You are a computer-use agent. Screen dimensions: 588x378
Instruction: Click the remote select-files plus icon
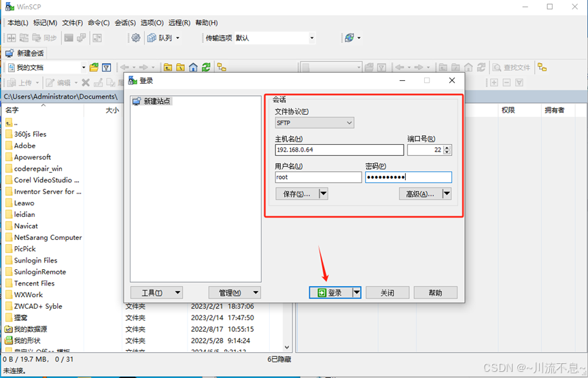[x=494, y=82]
